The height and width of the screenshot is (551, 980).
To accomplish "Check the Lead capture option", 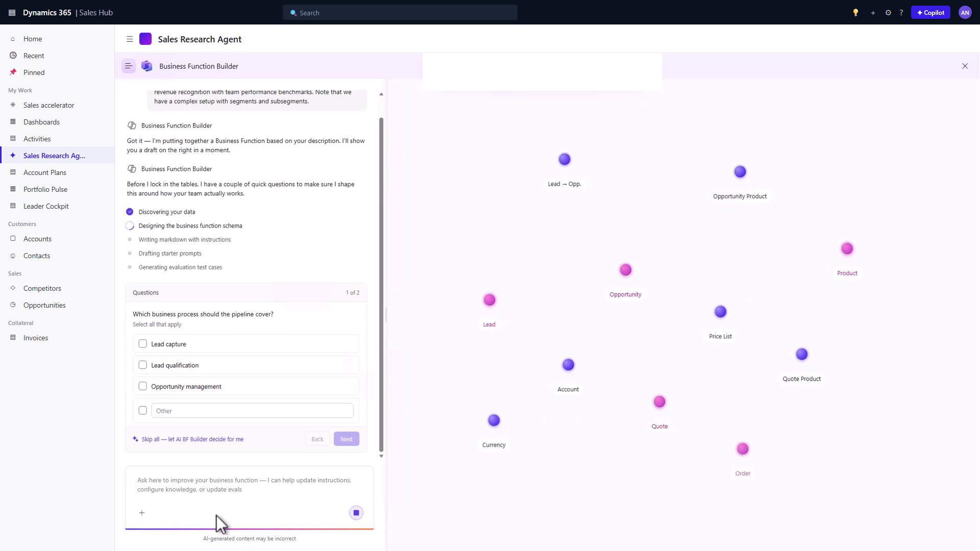I will 143,344.
